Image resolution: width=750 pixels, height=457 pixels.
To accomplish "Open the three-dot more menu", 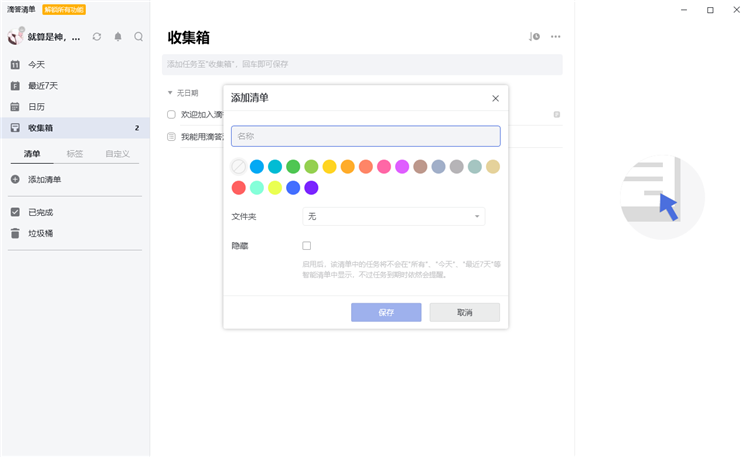I will [x=555, y=36].
